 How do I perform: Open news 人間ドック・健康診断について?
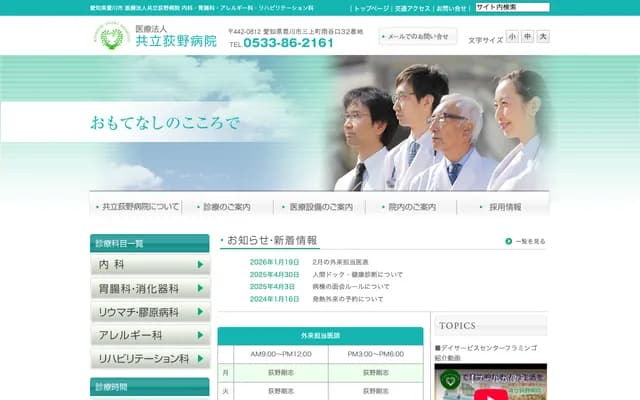[358, 274]
